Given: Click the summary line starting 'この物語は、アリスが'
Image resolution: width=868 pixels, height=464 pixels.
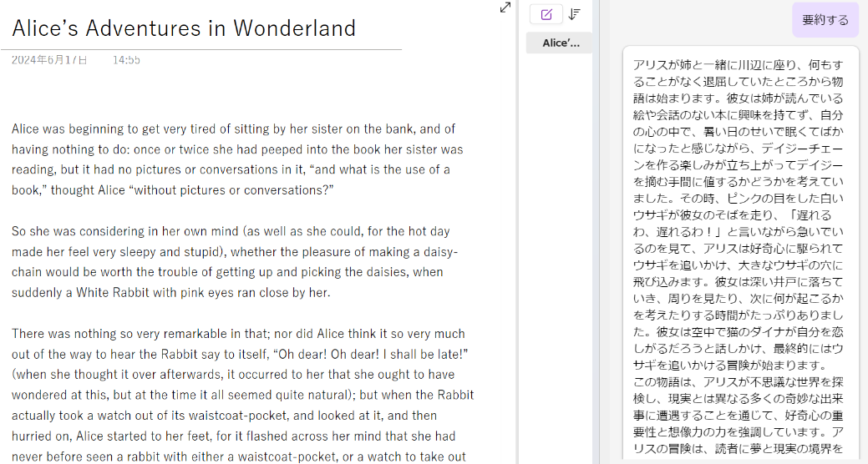Looking at the screenshot, I should [739, 381].
